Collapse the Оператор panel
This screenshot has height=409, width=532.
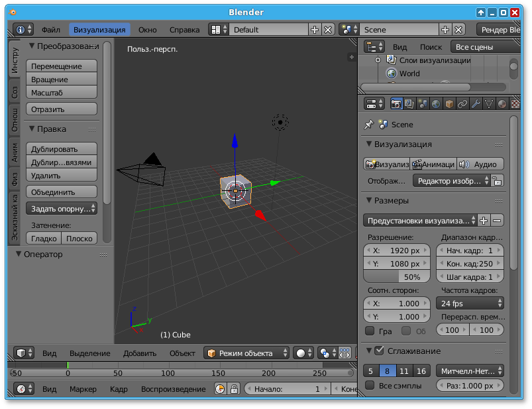19,255
